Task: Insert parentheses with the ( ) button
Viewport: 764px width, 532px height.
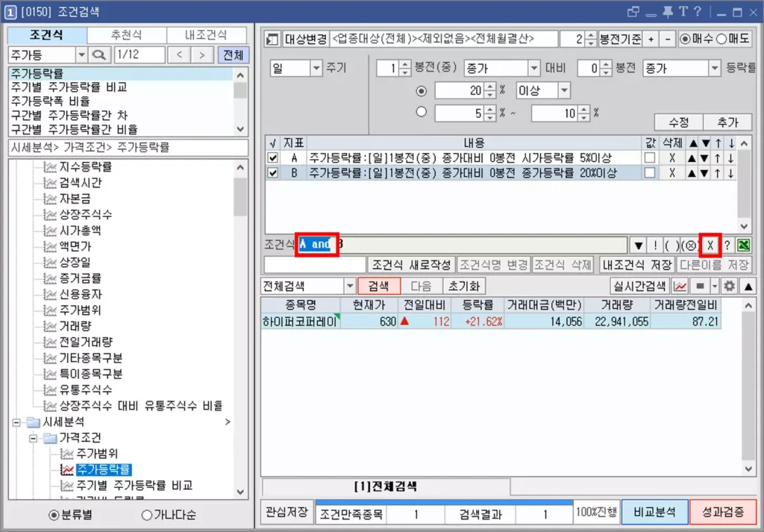Action: pos(672,245)
